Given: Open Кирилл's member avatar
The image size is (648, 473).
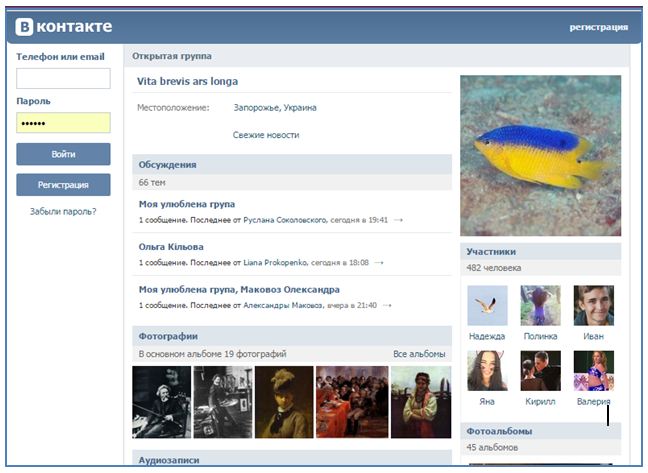Looking at the screenshot, I should click(x=540, y=369).
